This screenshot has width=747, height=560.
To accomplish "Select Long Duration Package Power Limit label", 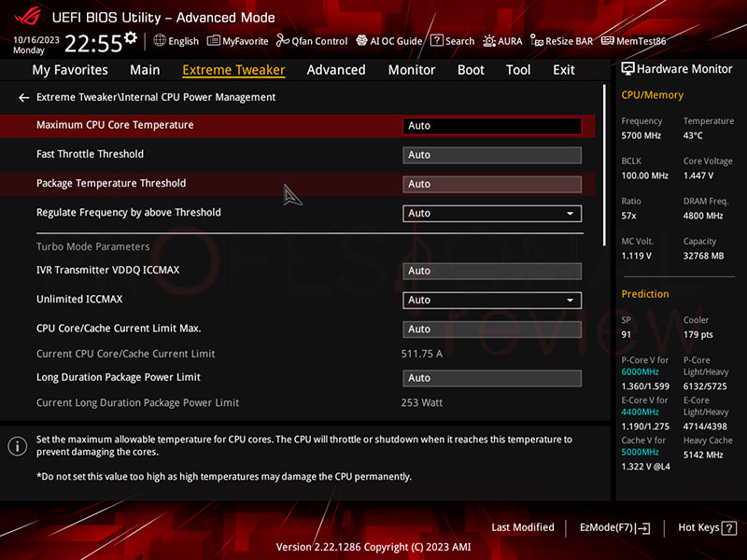I will [x=119, y=377].
